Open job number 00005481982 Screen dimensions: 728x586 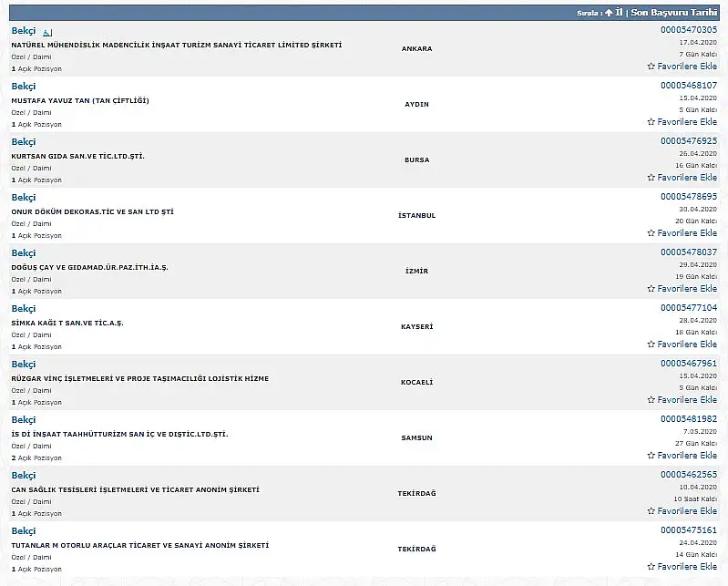(689, 419)
